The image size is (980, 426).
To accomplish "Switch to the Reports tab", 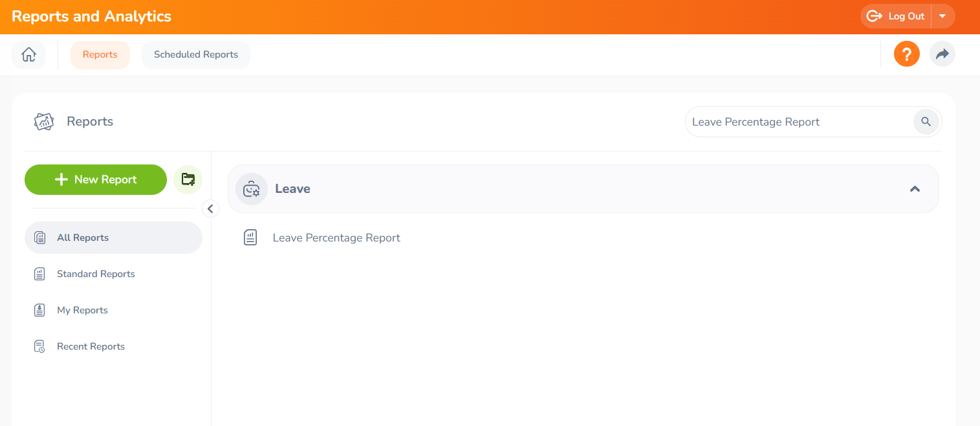I will [x=100, y=55].
